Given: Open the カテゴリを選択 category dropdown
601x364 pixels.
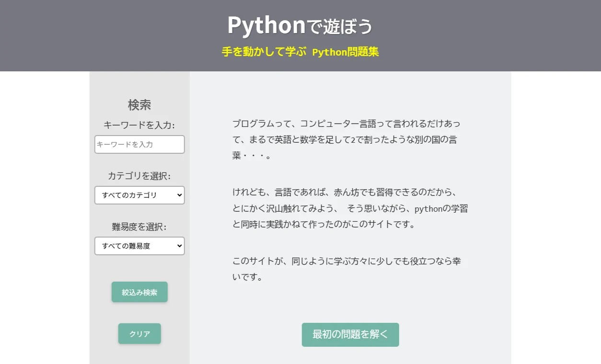Looking at the screenshot, I should click(x=139, y=195).
